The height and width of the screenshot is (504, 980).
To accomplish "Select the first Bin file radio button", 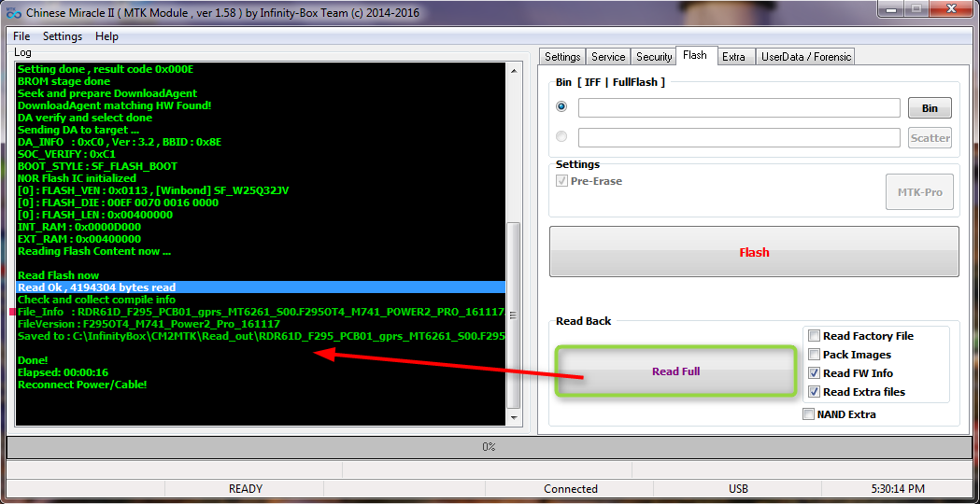I will click(561, 107).
